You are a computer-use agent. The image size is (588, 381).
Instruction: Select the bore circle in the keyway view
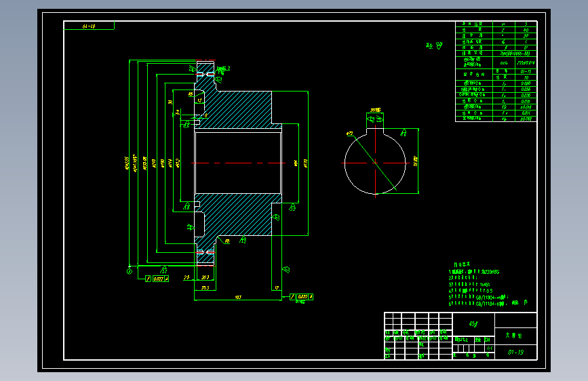click(375, 163)
